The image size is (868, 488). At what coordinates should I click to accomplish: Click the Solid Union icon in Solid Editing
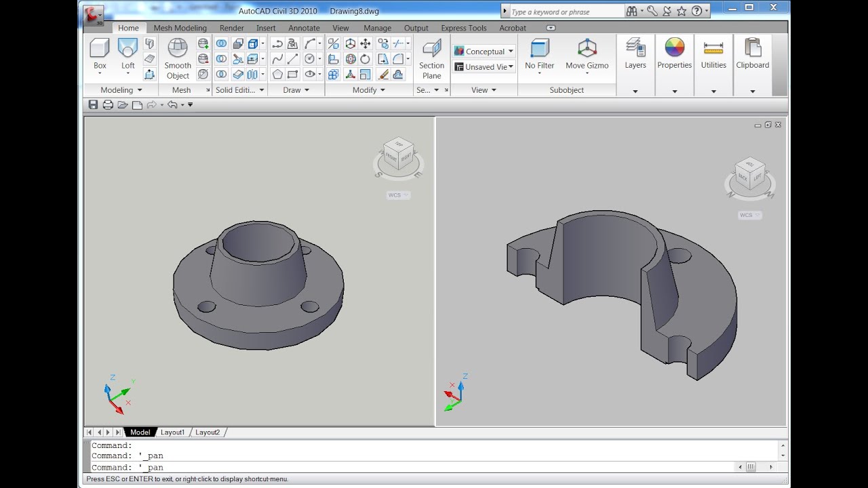click(221, 43)
